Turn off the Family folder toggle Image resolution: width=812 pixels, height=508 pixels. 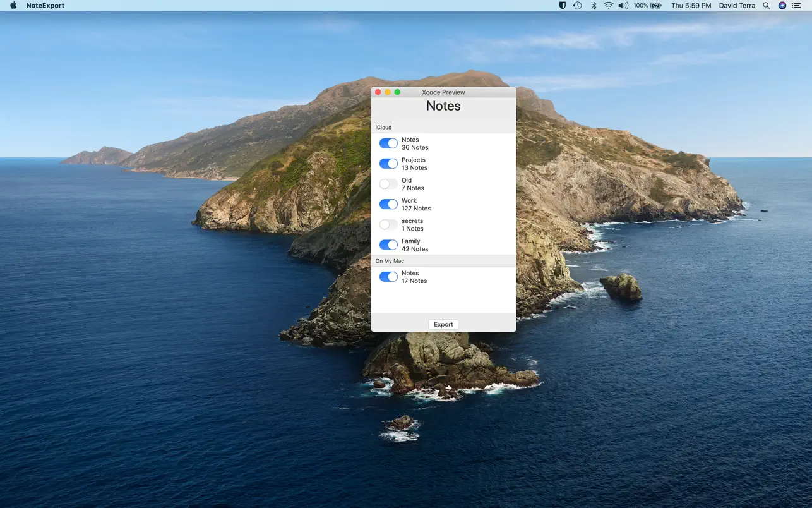point(388,245)
